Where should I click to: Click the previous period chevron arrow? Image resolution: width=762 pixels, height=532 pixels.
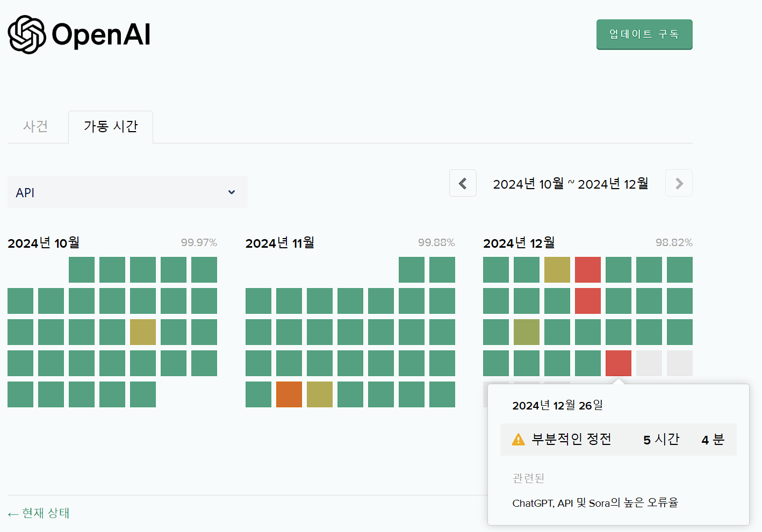coord(463,183)
